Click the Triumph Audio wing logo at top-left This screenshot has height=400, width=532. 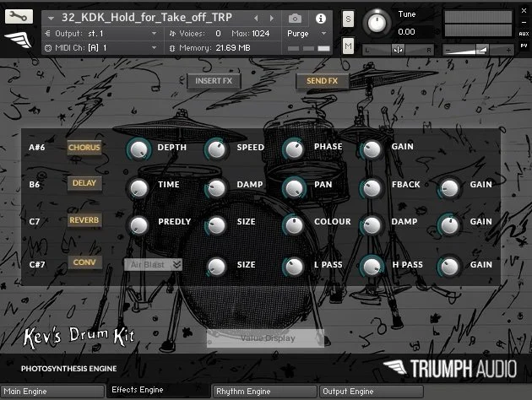tap(19, 40)
